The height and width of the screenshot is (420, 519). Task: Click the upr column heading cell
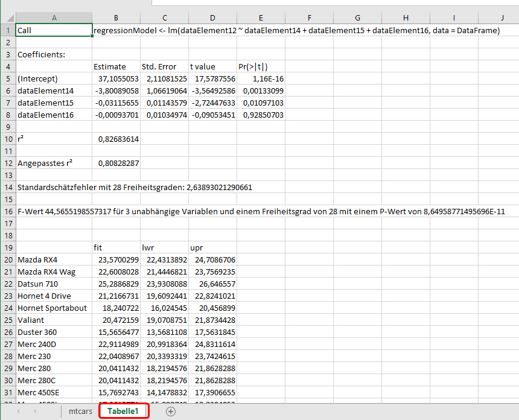(x=212, y=247)
